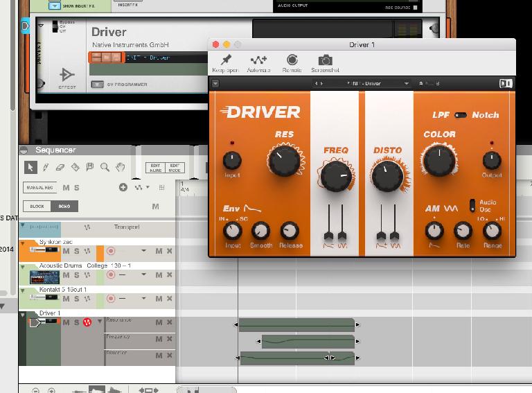The width and height of the screenshot is (532, 393).
Task: Select the Eraser tool in Sequencer
Action: (x=60, y=167)
